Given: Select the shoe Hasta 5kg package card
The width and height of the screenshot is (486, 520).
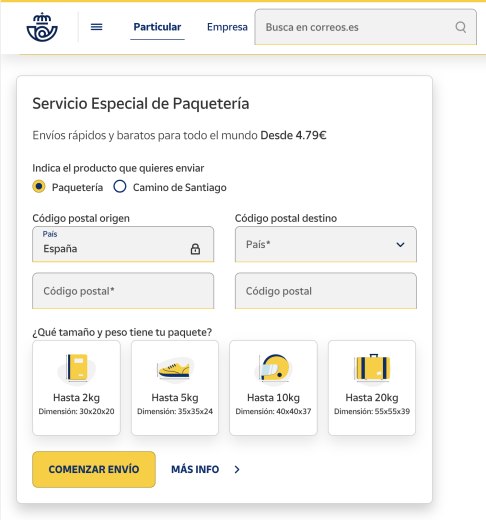Looking at the screenshot, I should coord(175,388).
